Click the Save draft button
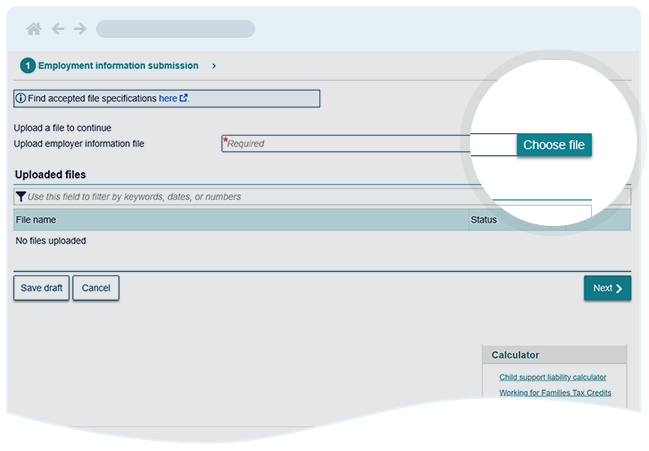 tap(41, 288)
